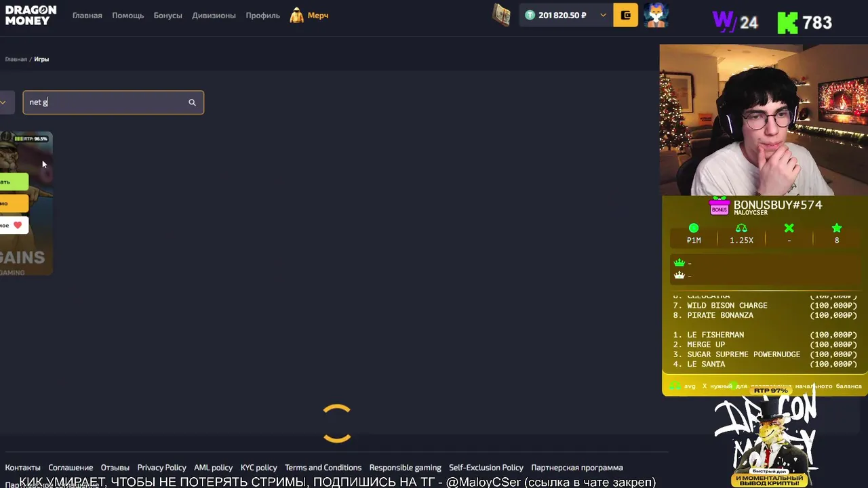Click the green star count icon
This screenshot has width=868, height=488.
[x=836, y=228]
